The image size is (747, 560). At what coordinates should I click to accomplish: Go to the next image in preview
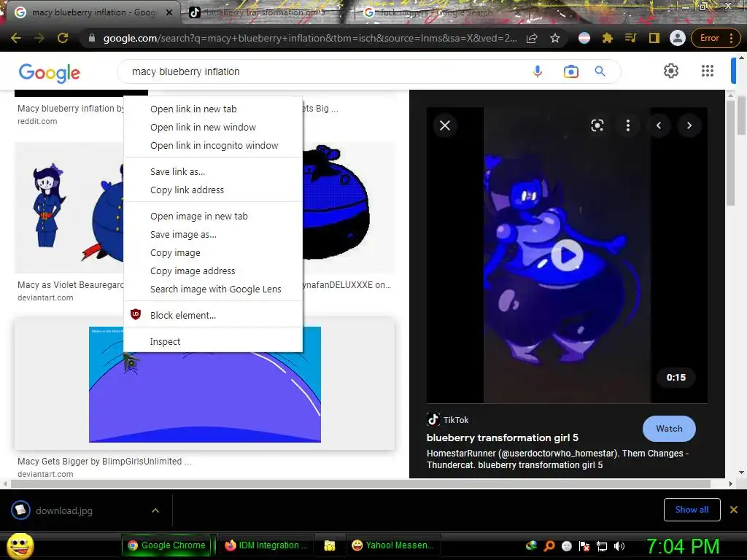689,125
